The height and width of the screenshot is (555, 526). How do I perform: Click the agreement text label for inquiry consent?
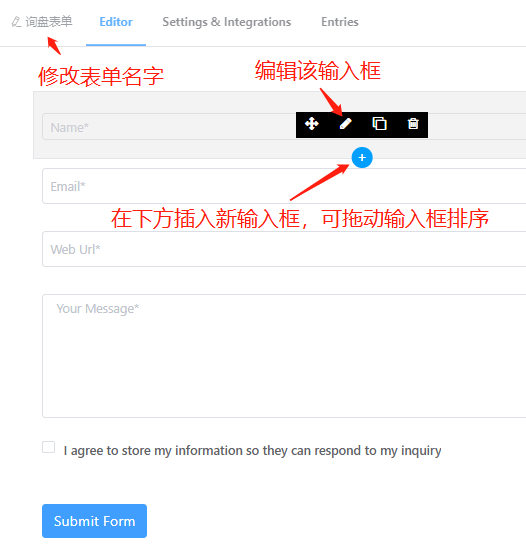click(x=252, y=451)
